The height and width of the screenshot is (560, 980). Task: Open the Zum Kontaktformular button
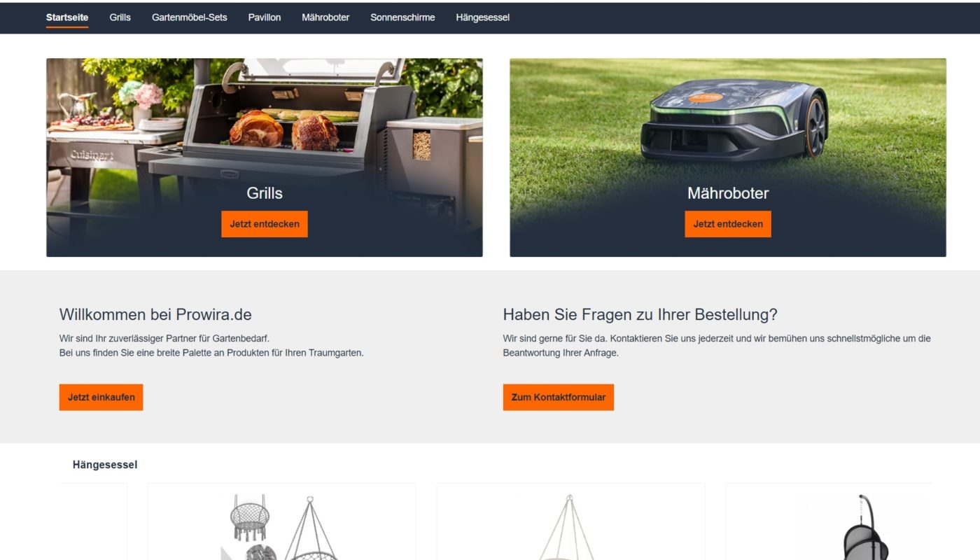(x=558, y=397)
